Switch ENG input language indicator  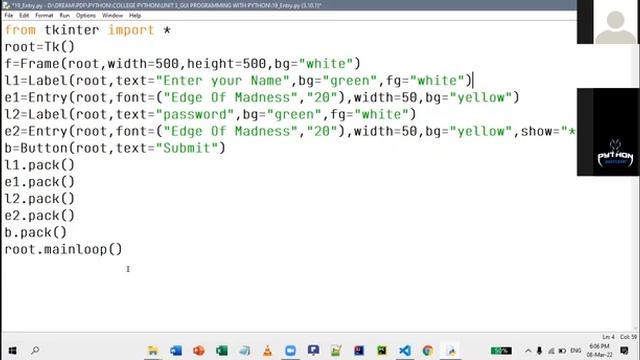tap(576, 351)
